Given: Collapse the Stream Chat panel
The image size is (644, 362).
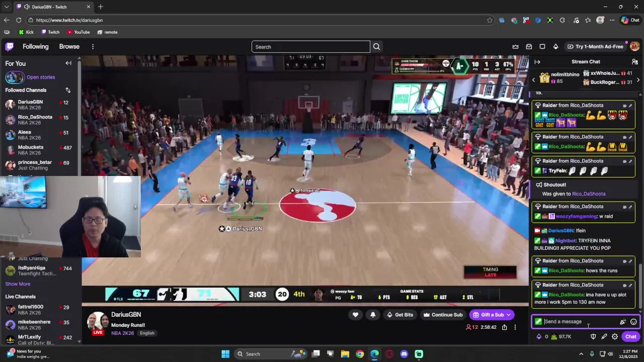Looking at the screenshot, I should coord(537,62).
